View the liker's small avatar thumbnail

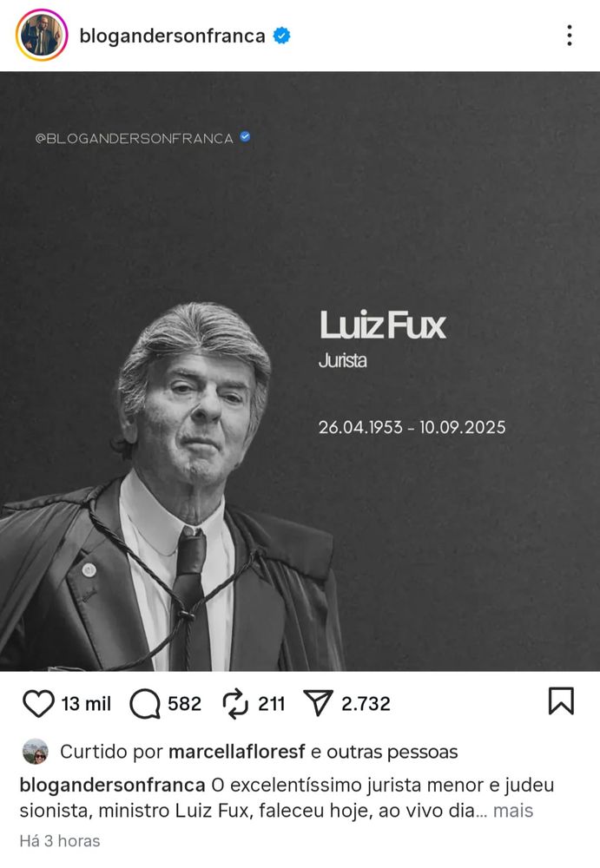[36, 752]
